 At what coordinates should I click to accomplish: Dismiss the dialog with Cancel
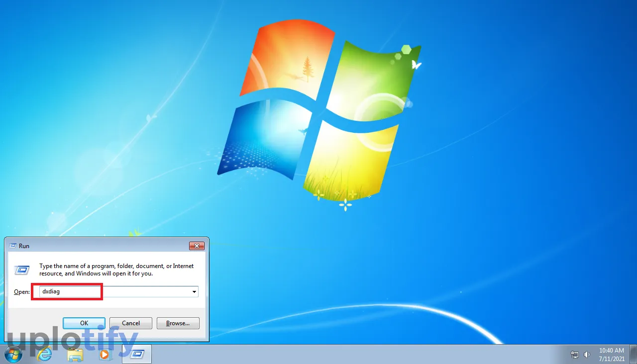pyautogui.click(x=131, y=323)
